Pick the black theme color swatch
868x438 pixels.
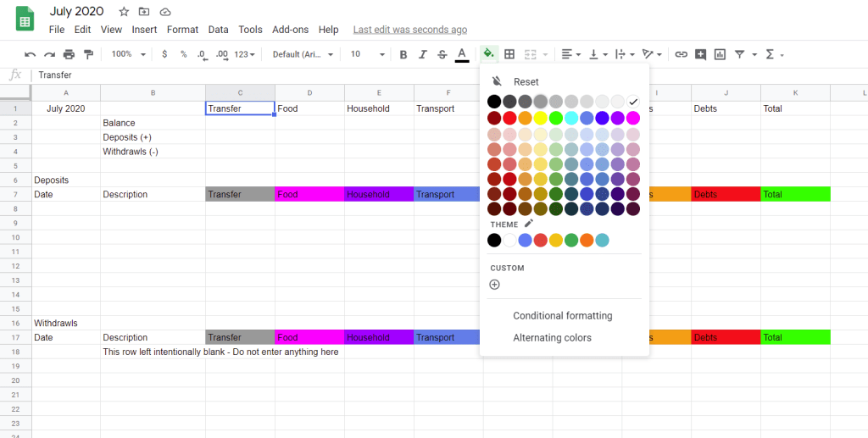[x=494, y=240]
